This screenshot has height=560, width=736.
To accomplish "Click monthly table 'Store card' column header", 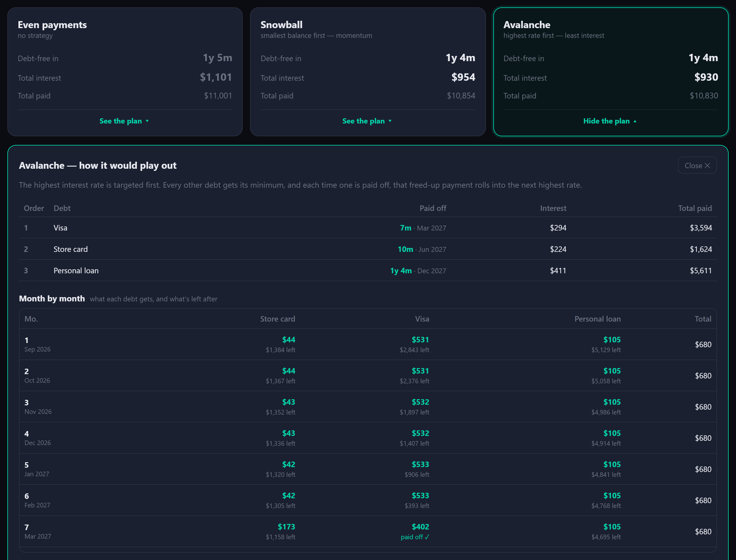I will coord(277,319).
